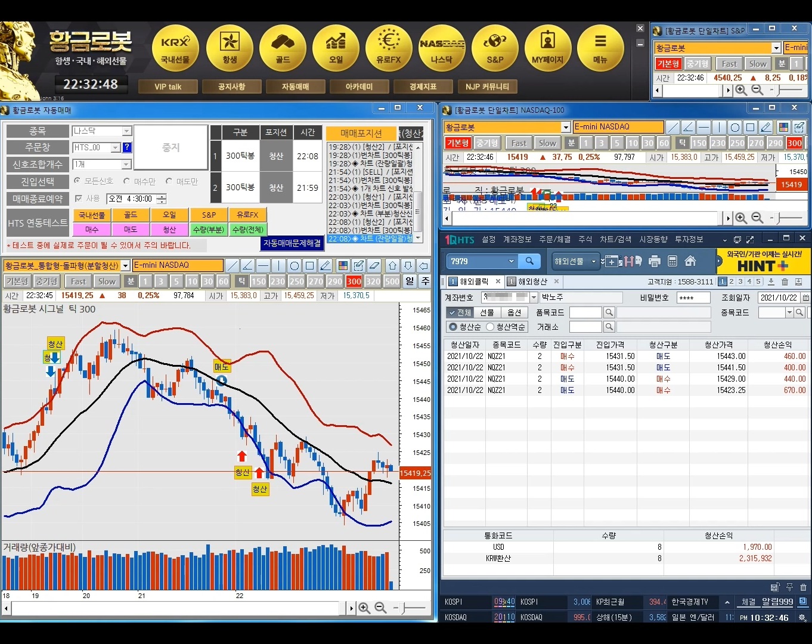Expand the 주문창 HTS_00 dropdown

[x=116, y=147]
